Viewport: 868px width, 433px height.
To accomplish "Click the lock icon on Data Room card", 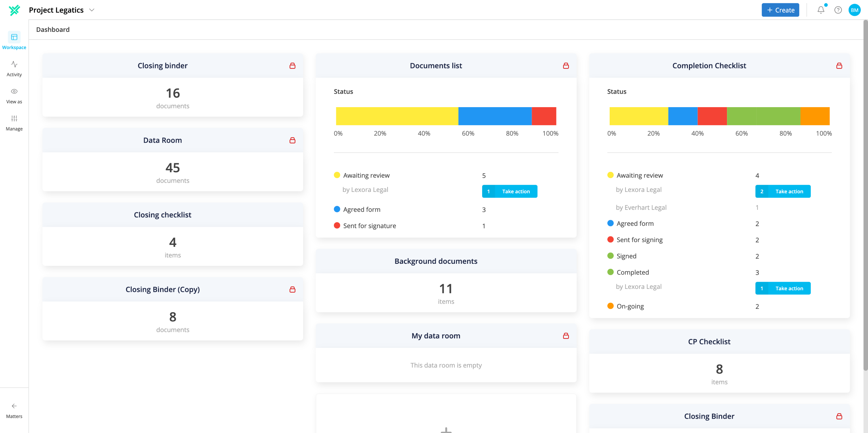I will (292, 140).
